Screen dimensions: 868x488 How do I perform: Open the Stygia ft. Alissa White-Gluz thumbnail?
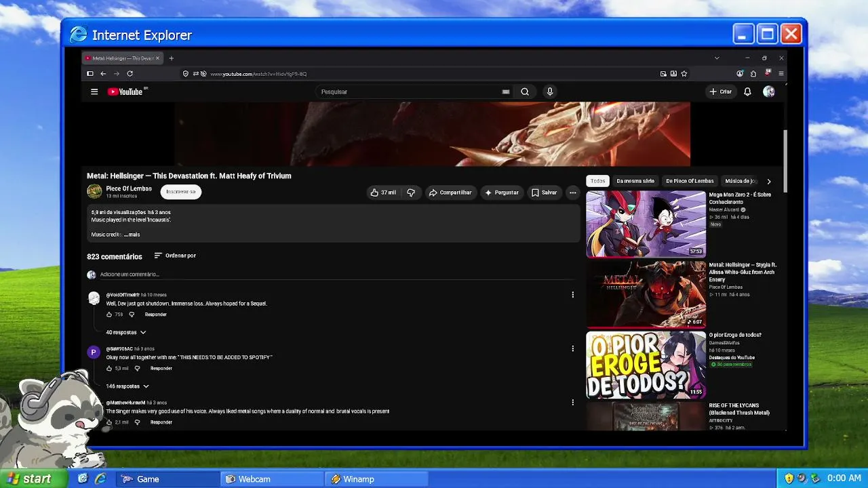click(x=646, y=295)
